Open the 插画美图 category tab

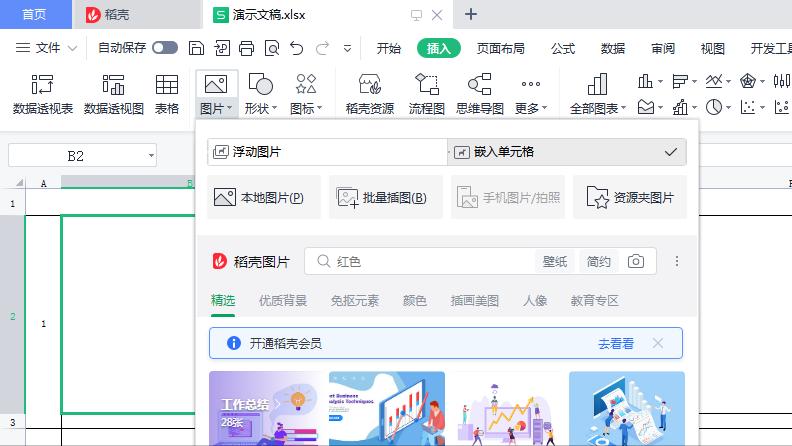475,301
